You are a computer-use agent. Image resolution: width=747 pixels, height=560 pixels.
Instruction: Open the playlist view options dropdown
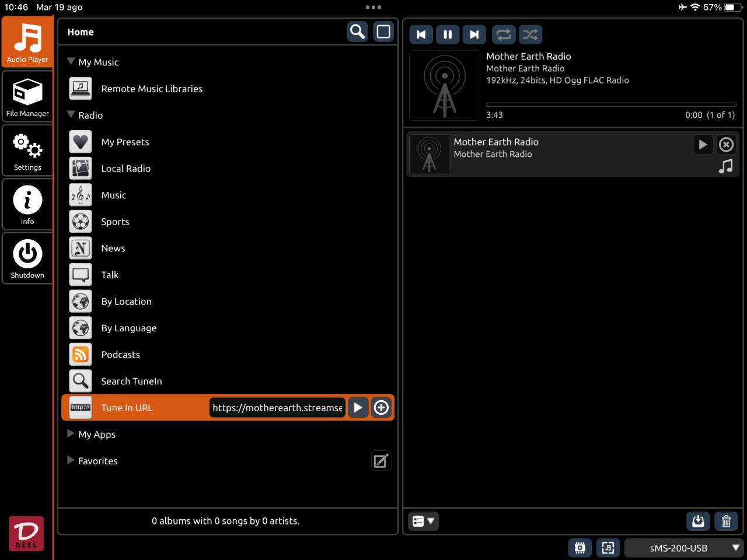tap(423, 521)
